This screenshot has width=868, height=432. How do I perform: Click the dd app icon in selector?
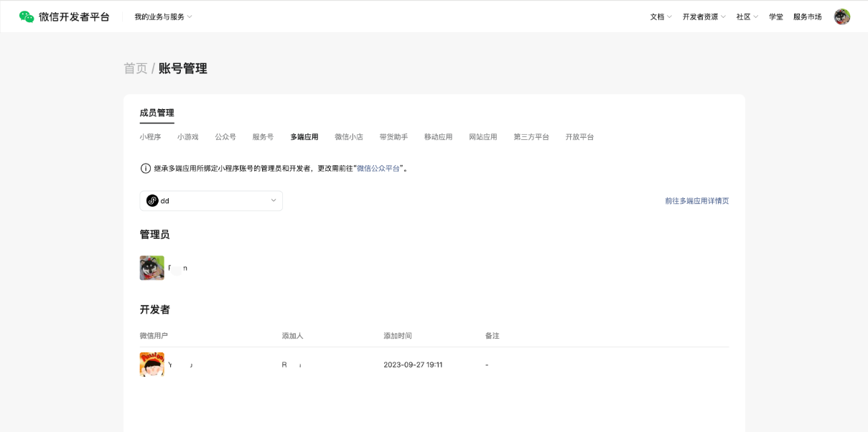point(152,201)
